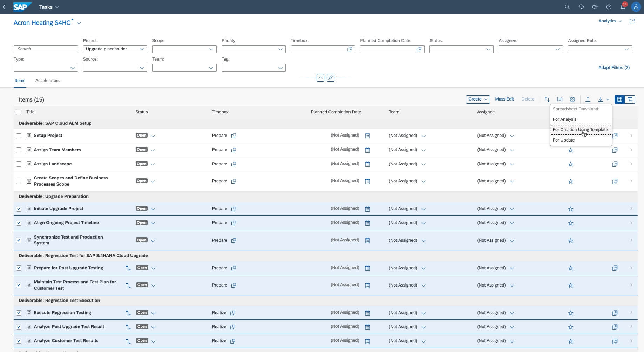This screenshot has width=644, height=352.
Task: Switch to the Accelerators tab
Action: coord(47,81)
